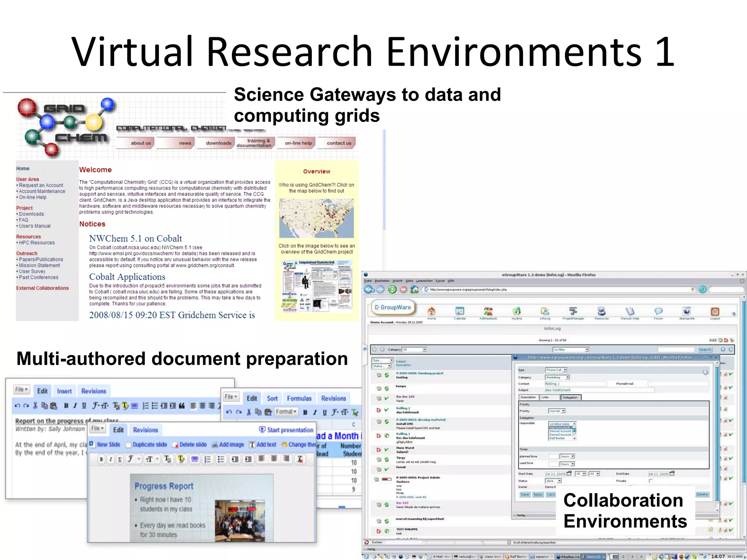Click the numbered list icon in document editor
This screenshot has width=747, height=560.
(146, 405)
